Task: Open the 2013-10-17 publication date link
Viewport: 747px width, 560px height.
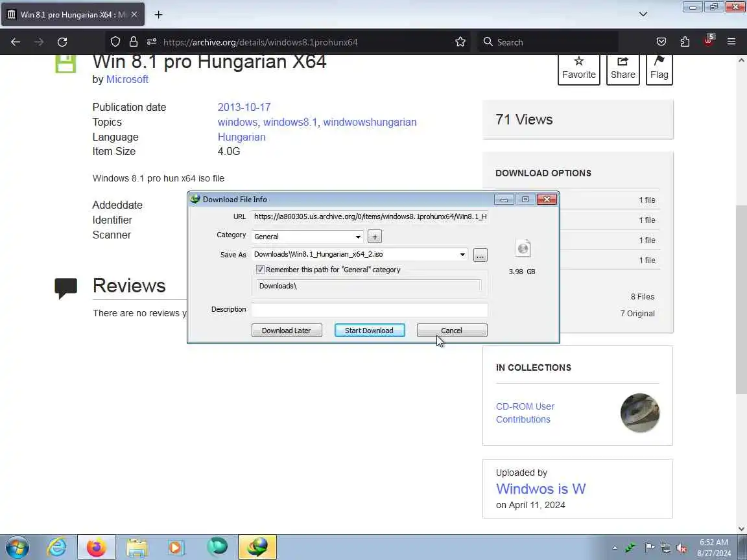Action: (x=244, y=107)
